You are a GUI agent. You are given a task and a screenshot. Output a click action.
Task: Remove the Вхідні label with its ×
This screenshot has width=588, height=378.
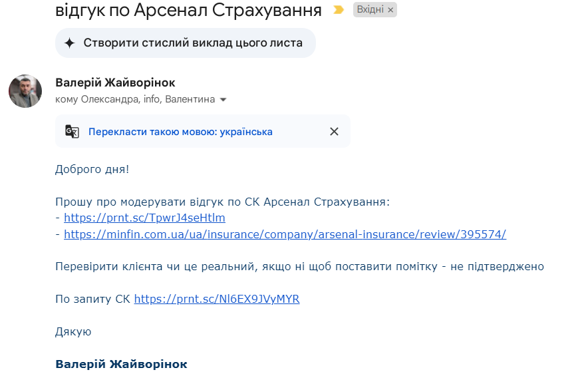tap(390, 10)
